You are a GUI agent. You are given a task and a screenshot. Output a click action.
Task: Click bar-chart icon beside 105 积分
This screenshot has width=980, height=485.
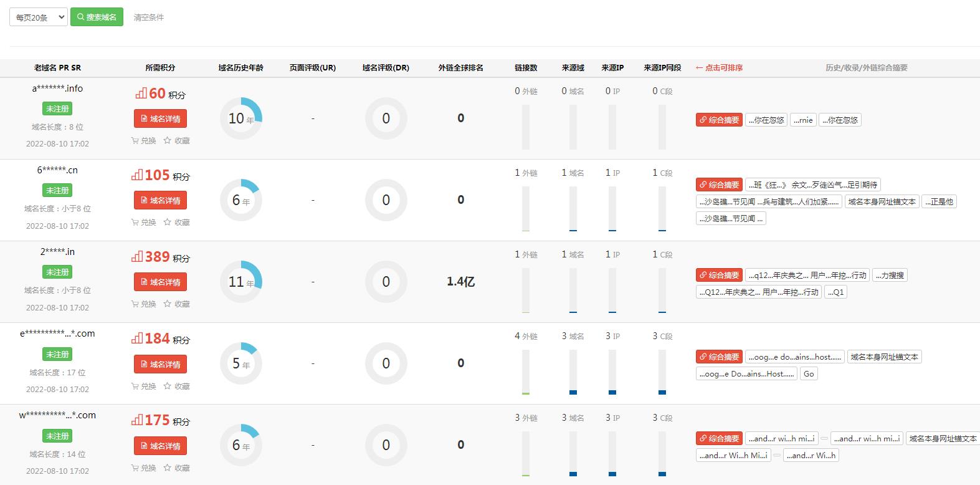click(137, 175)
